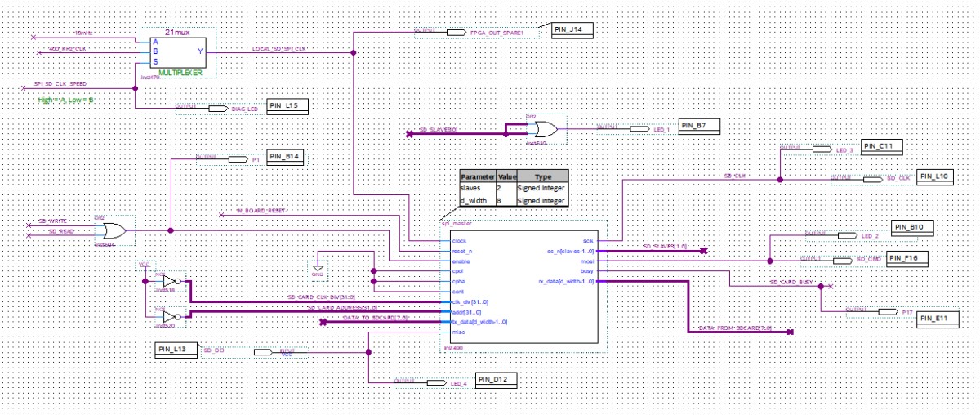Click the PIN_L13 assignment box
This screenshot has height=415, width=980.
176,350
